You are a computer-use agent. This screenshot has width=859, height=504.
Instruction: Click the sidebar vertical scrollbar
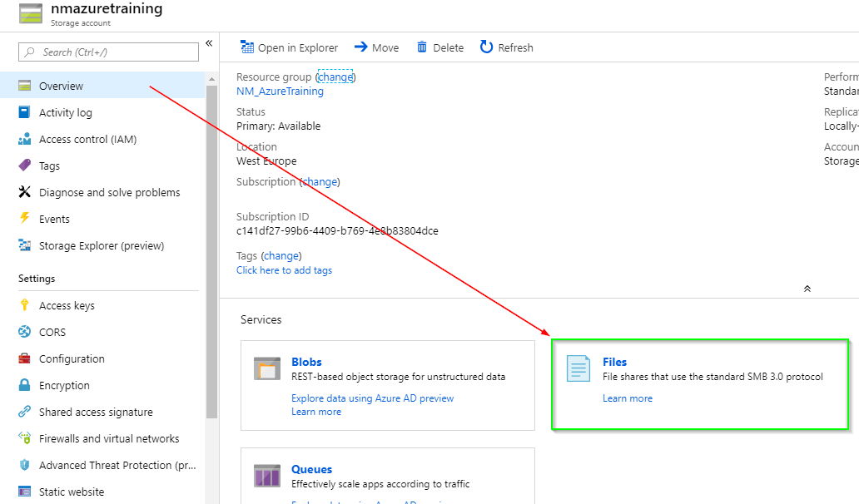(x=211, y=250)
